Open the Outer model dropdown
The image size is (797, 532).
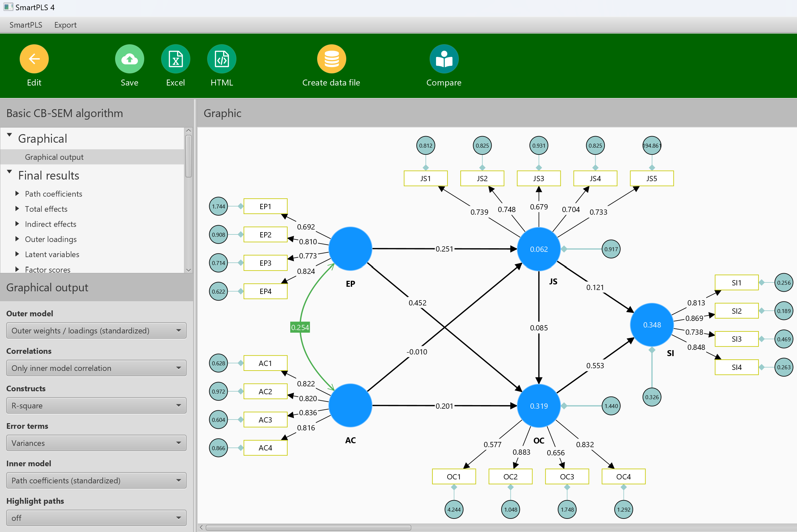(x=96, y=330)
